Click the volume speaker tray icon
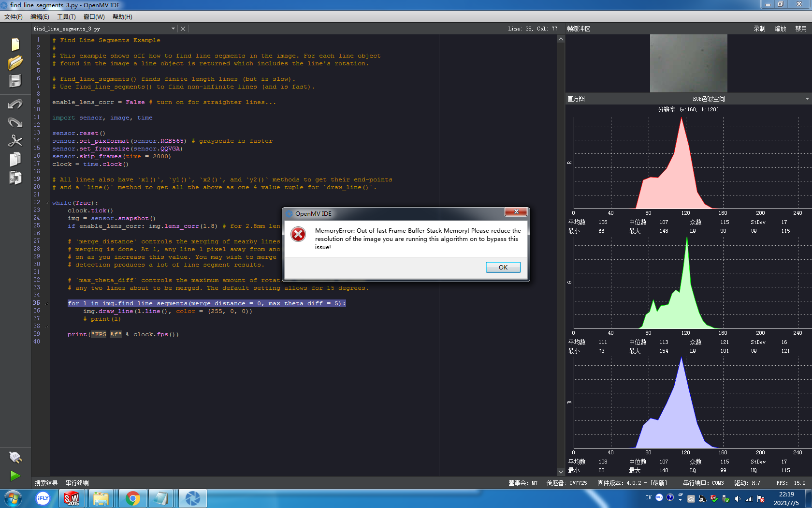Screen dimensions: 812x508 pyautogui.click(x=738, y=499)
